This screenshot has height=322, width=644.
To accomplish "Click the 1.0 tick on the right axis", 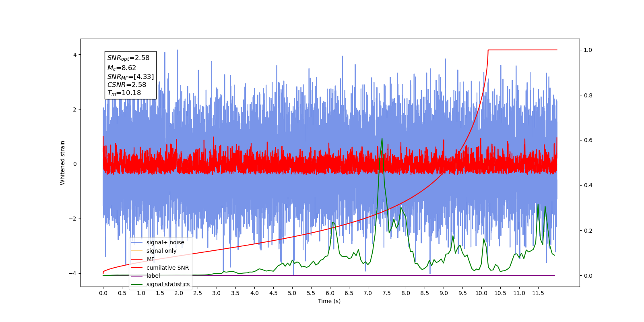I will [588, 50].
